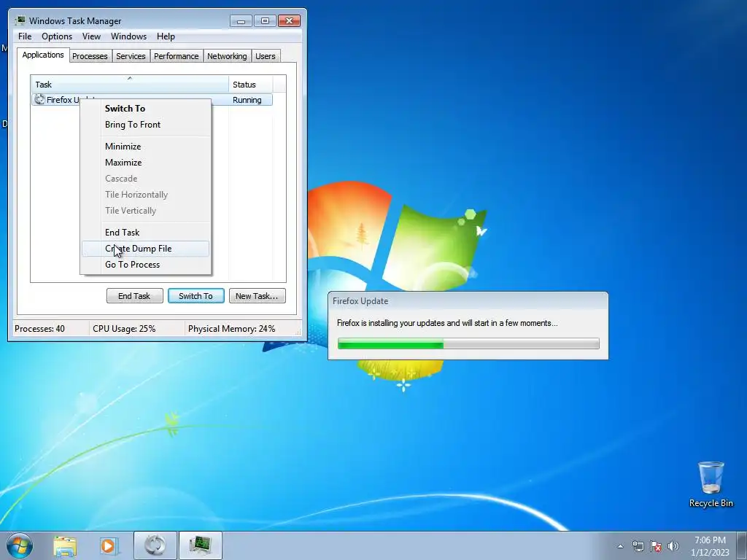This screenshot has width=747, height=560.
Task: Click the Task Manager taskbar button
Action: 200,545
